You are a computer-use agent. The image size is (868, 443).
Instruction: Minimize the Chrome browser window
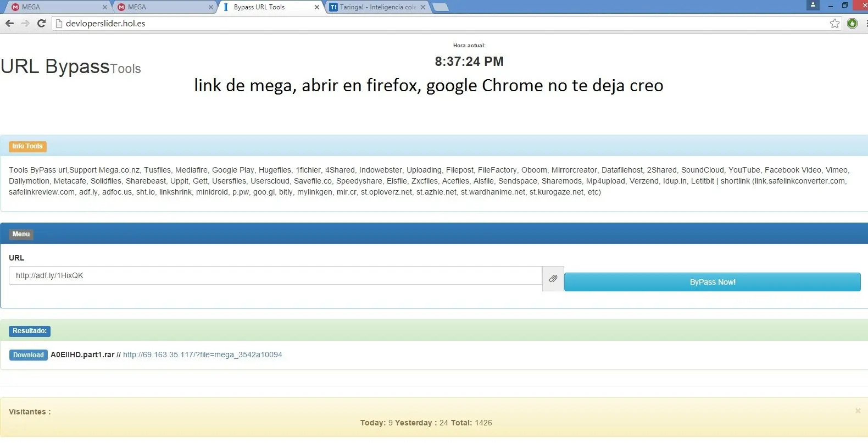click(x=831, y=5)
